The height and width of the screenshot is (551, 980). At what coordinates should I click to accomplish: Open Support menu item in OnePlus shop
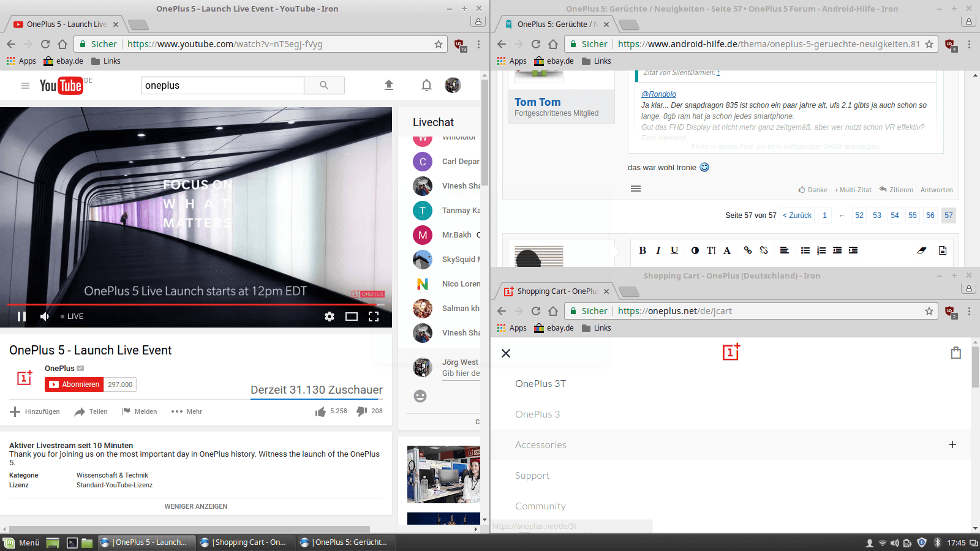[532, 476]
